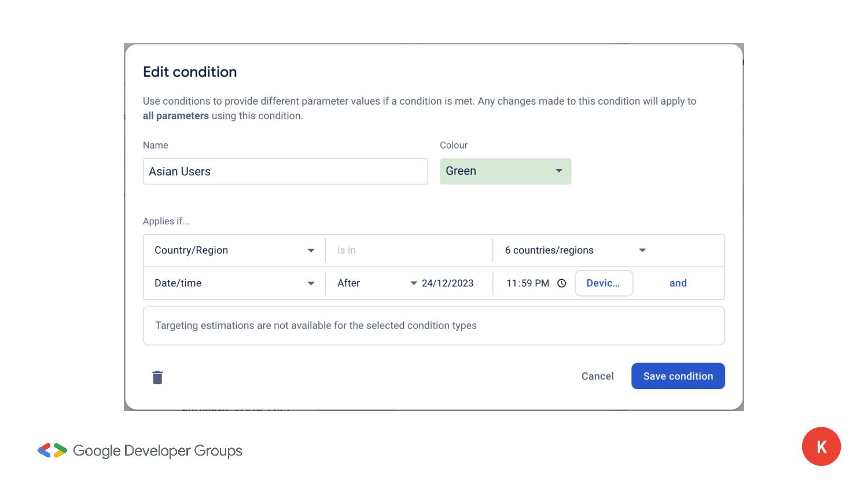This screenshot has width=868, height=488.
Task: Click the targeting estimations message box
Action: pos(433,326)
